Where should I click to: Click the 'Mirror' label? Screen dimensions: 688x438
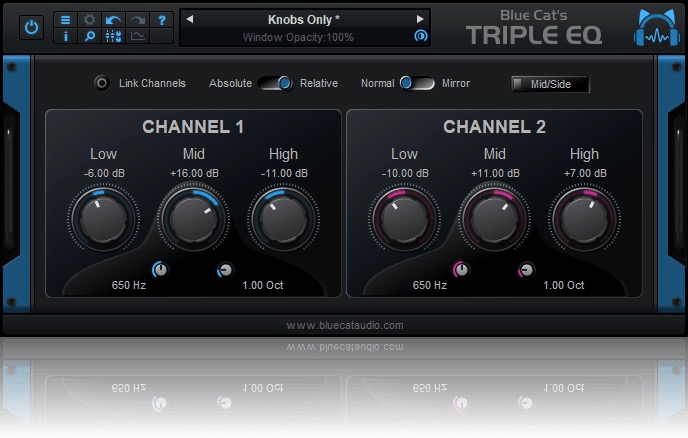456,83
